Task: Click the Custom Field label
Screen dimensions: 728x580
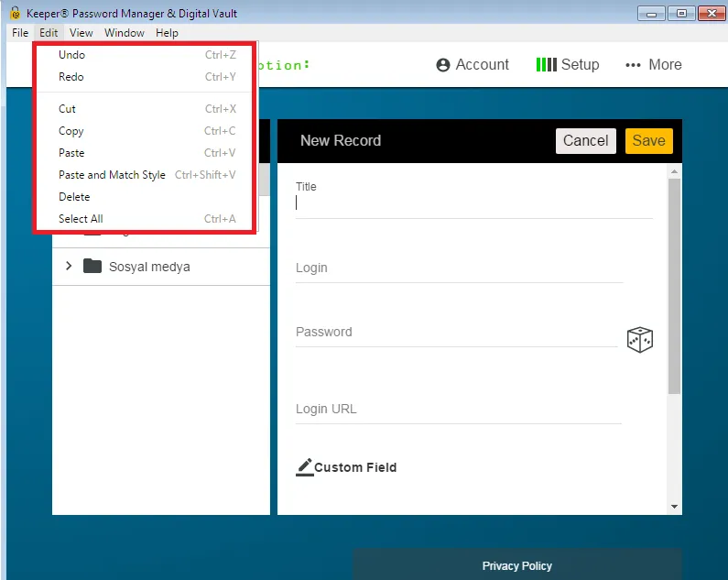Action: point(355,467)
